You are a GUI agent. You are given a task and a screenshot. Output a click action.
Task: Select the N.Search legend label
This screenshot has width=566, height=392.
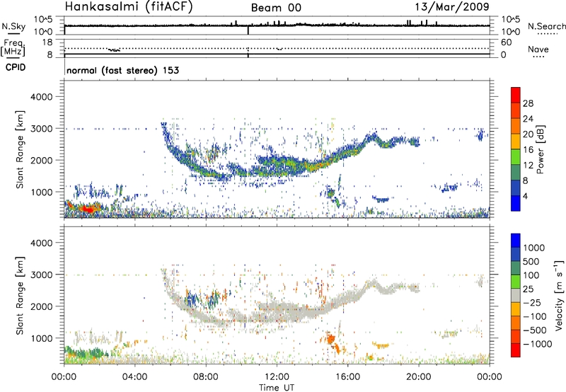546,26
